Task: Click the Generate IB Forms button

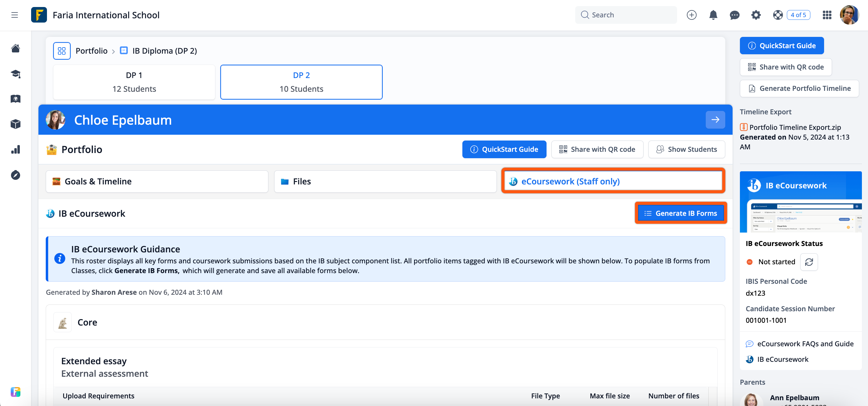Action: tap(681, 213)
